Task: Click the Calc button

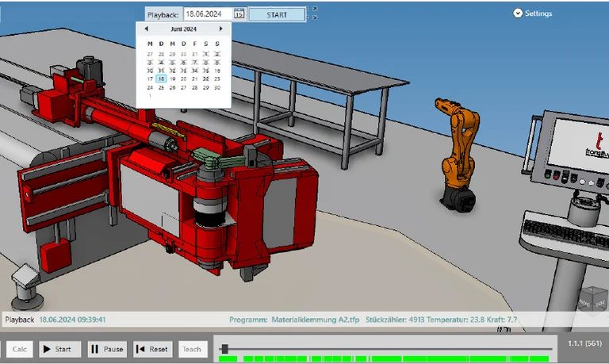Action: tap(20, 349)
